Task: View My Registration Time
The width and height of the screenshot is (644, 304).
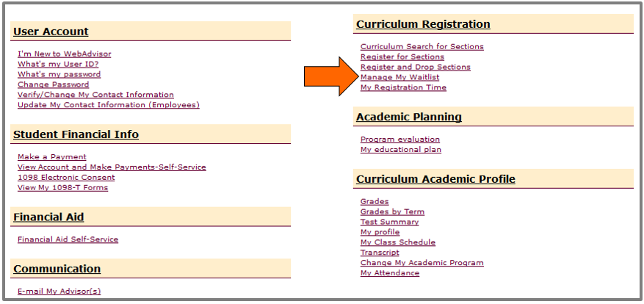Action: [403, 87]
